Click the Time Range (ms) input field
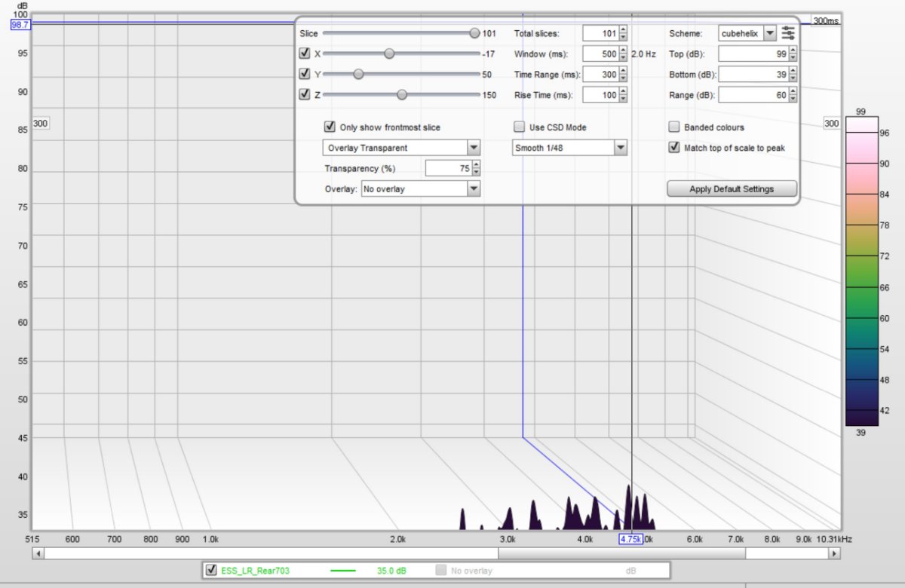 [x=600, y=75]
